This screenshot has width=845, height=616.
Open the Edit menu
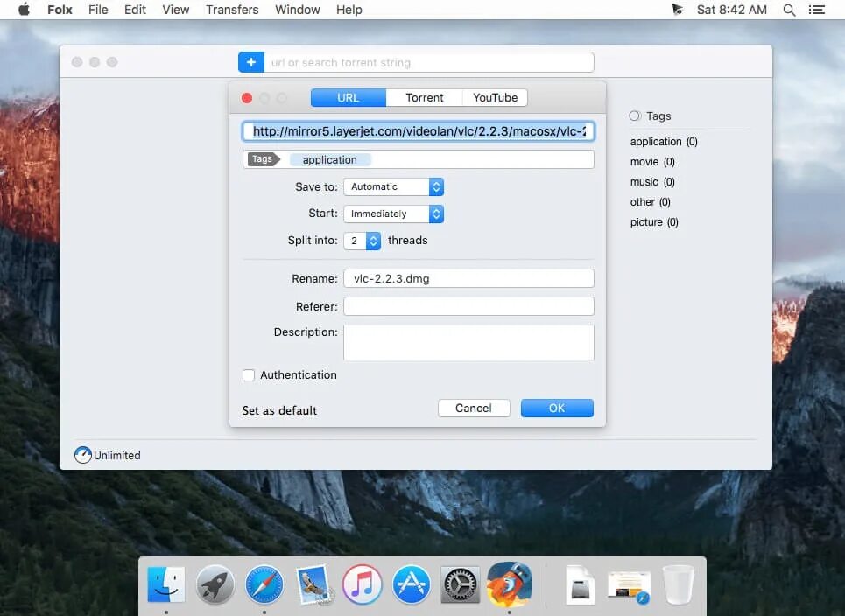135,10
